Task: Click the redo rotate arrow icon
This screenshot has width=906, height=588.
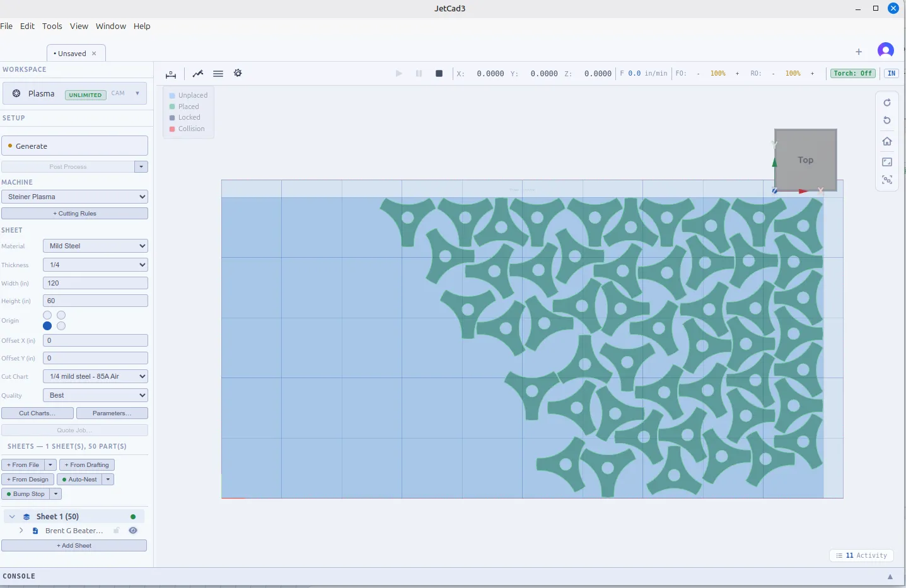Action: (x=887, y=102)
